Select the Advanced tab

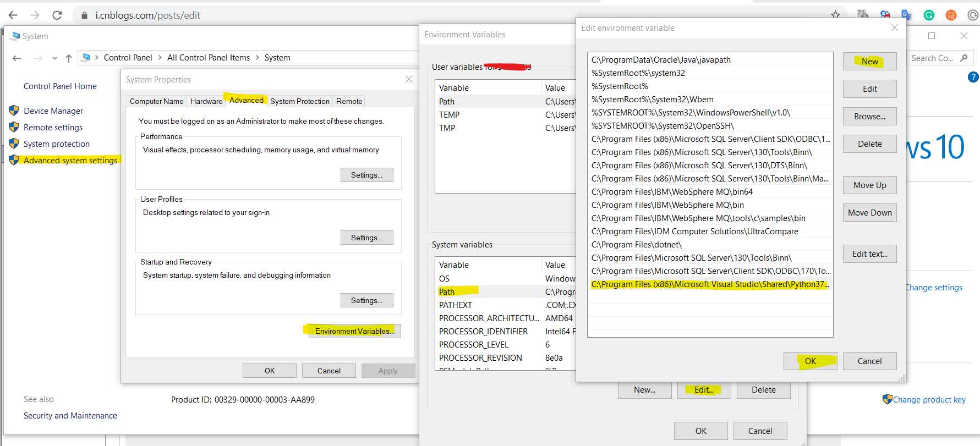[x=246, y=100]
